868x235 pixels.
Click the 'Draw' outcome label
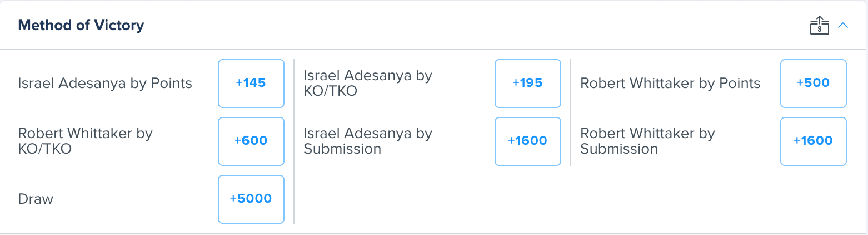[x=36, y=199]
